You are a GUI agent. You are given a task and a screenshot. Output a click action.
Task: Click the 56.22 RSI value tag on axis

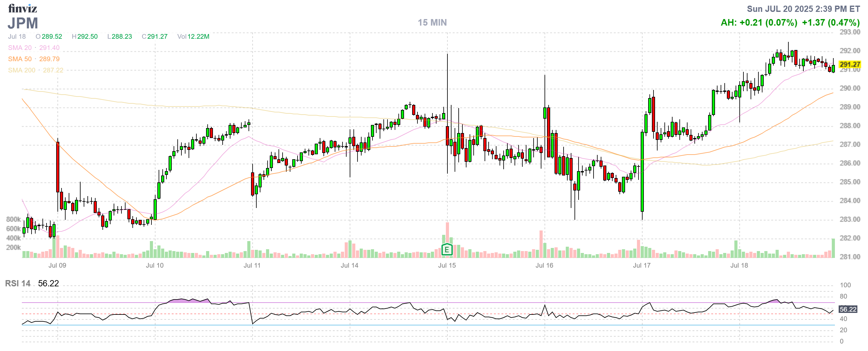pos(847,309)
